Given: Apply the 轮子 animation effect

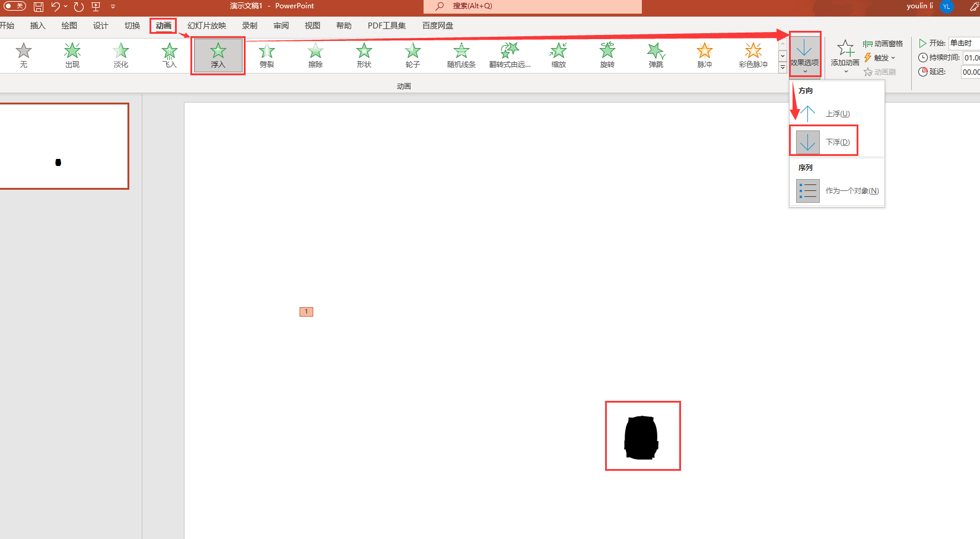Looking at the screenshot, I should pyautogui.click(x=413, y=55).
